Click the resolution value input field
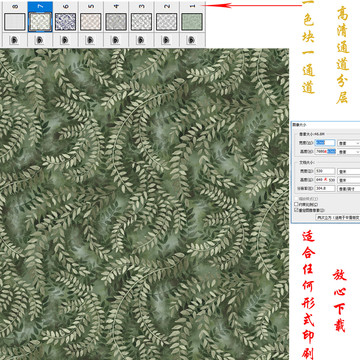This screenshot has width=360, height=360. coord(325,188)
